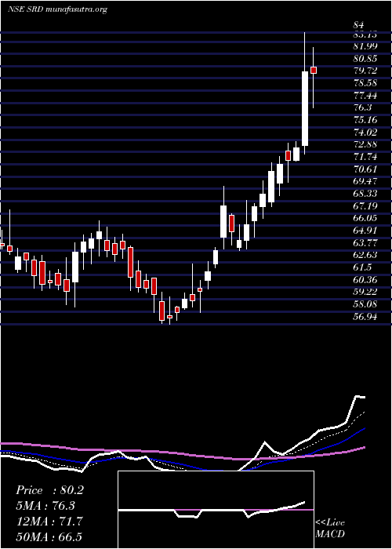The width and height of the screenshot is (392, 549).
Task: Click the '12MA : 71.7' readout
Action: (49, 522)
